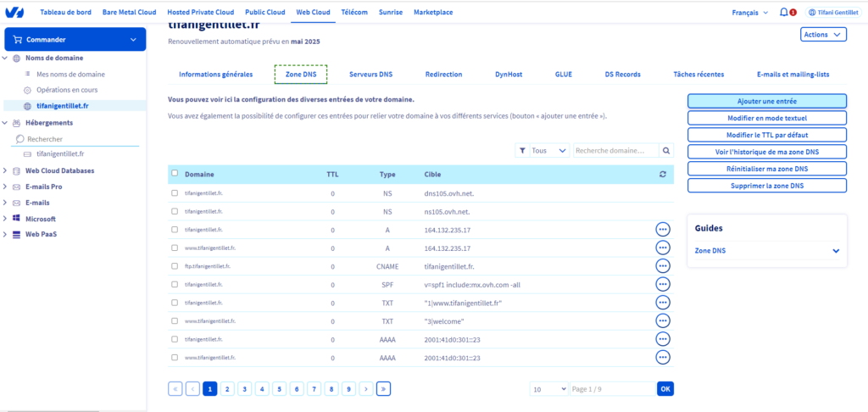This screenshot has width=868, height=412.
Task: Open the Tous filter dropdown
Action: pos(543,150)
